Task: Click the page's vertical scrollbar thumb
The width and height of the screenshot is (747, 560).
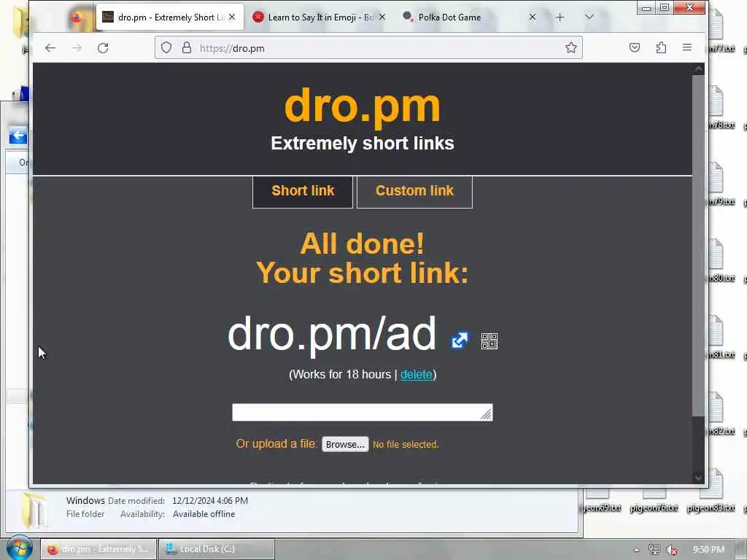Action: pos(698,245)
